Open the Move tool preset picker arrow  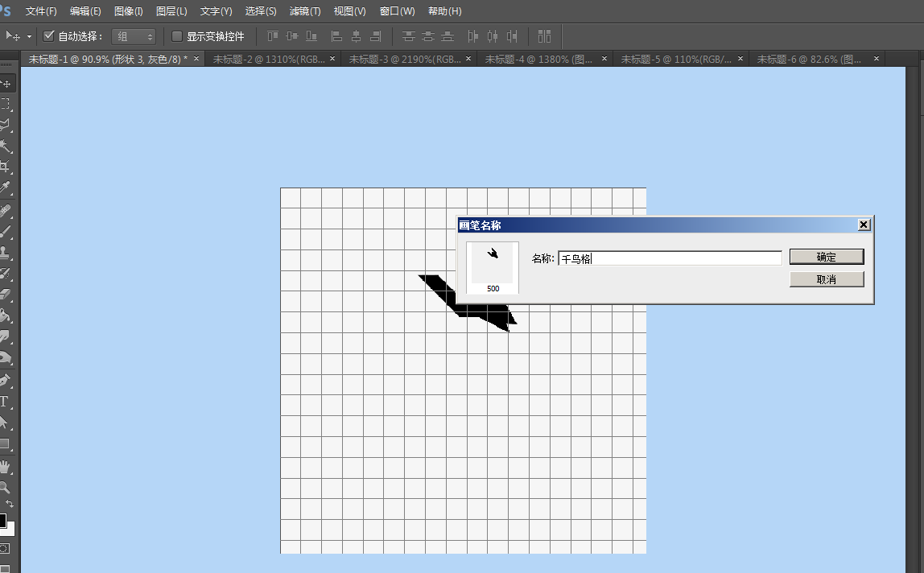coord(30,36)
